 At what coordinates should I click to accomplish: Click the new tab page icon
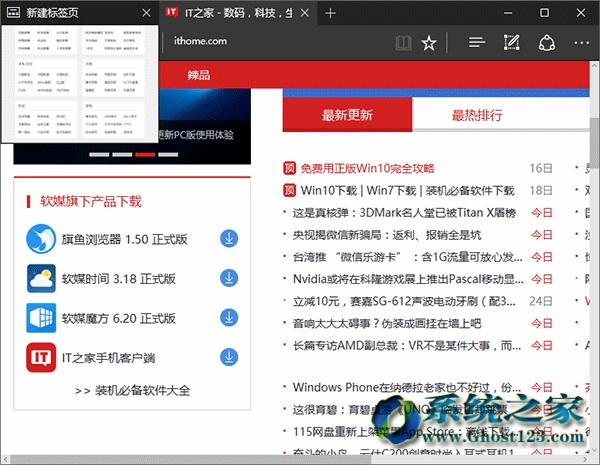click(13, 13)
